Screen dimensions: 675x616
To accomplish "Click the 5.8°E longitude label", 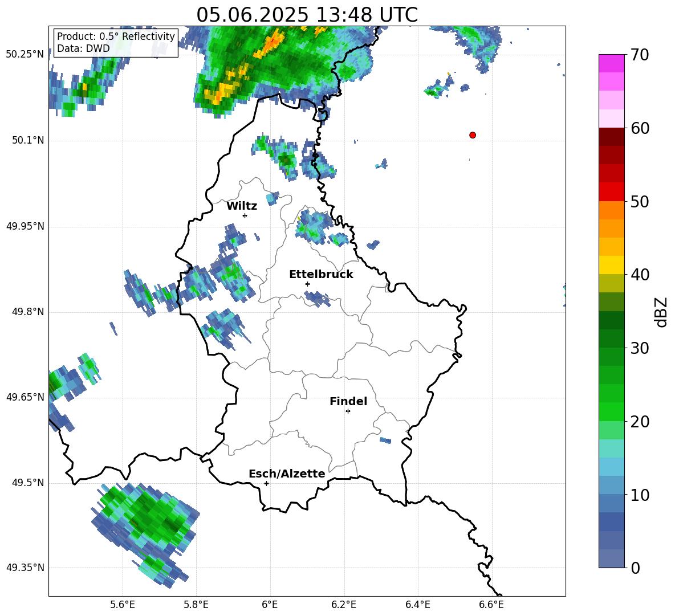I will [196, 605].
